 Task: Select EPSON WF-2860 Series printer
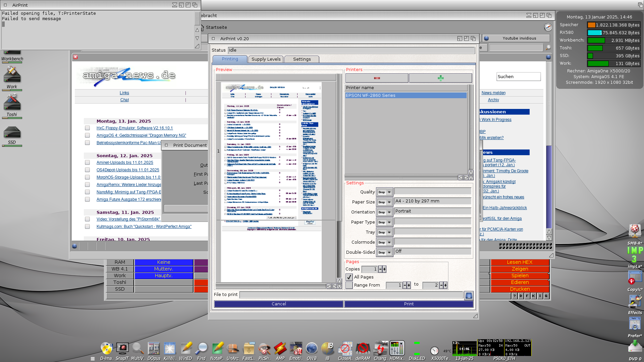click(x=406, y=96)
